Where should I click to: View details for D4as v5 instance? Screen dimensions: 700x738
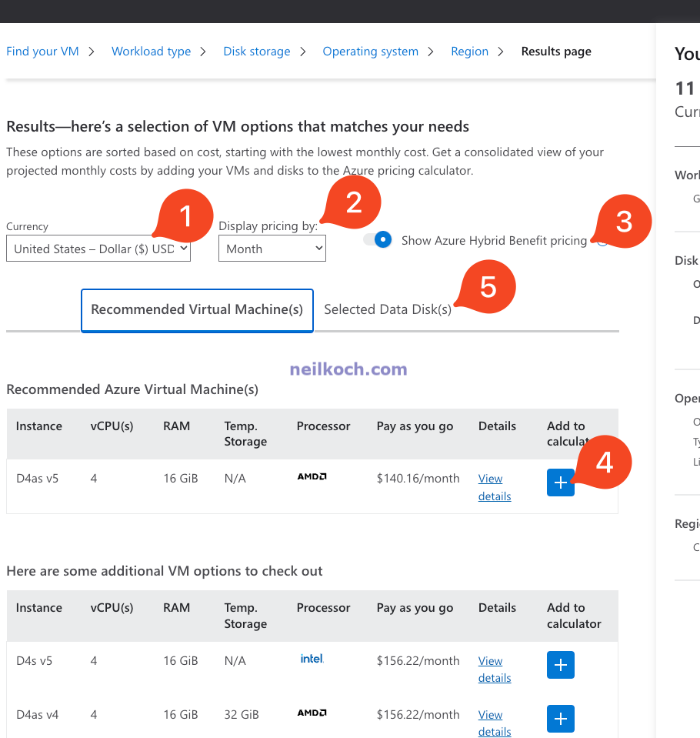(495, 487)
